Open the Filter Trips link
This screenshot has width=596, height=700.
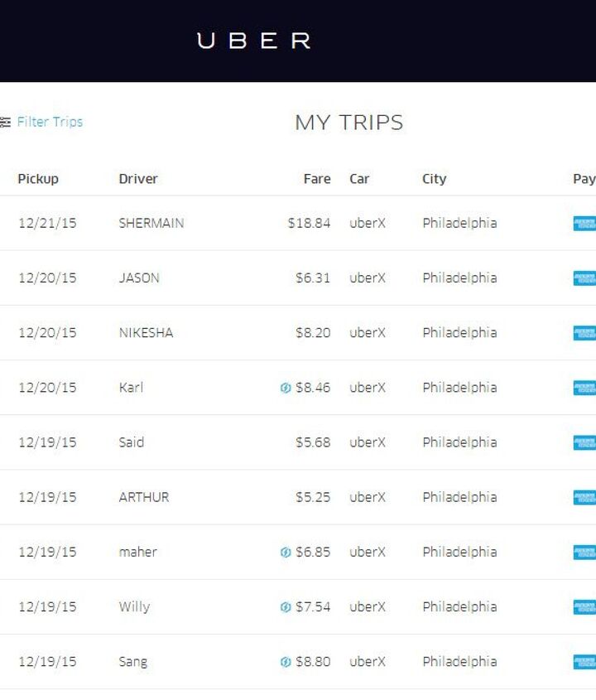[50, 122]
